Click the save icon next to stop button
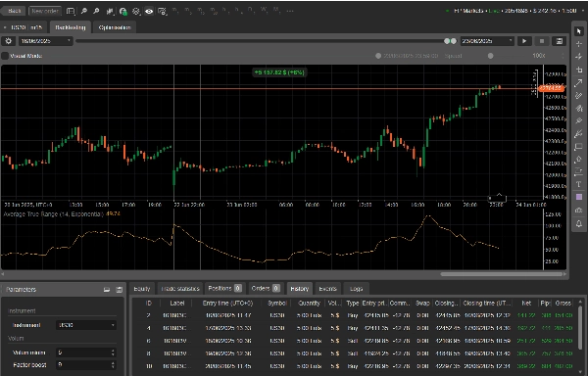588x376 pixels. pyautogui.click(x=560, y=41)
